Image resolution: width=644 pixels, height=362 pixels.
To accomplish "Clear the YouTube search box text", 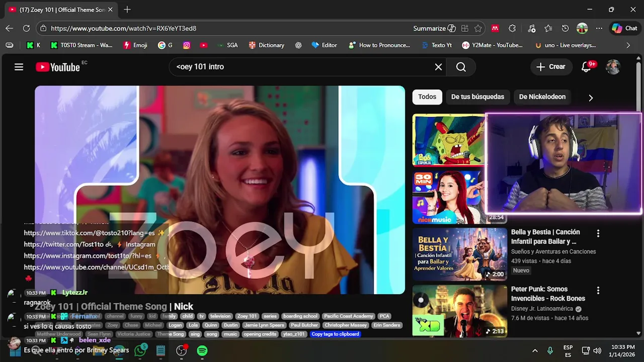I will click(x=438, y=67).
